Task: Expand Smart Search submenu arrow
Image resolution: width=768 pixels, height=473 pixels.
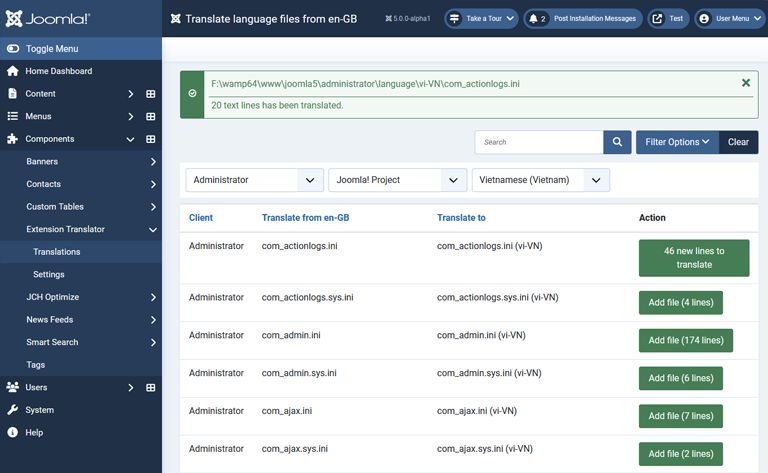Action: click(153, 342)
